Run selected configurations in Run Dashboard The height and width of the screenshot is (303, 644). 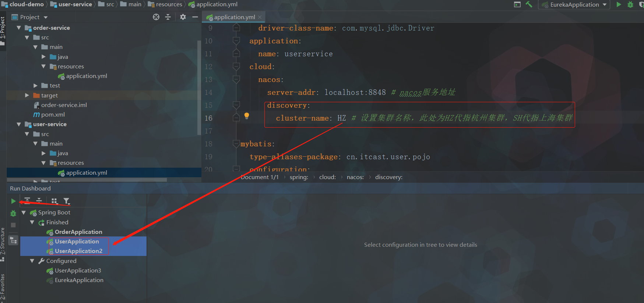coord(13,201)
